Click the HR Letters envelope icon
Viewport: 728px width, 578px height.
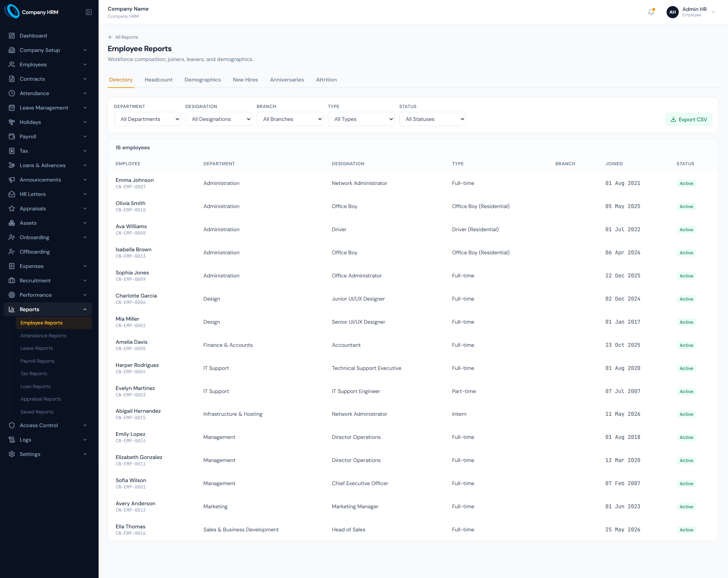tap(12, 194)
